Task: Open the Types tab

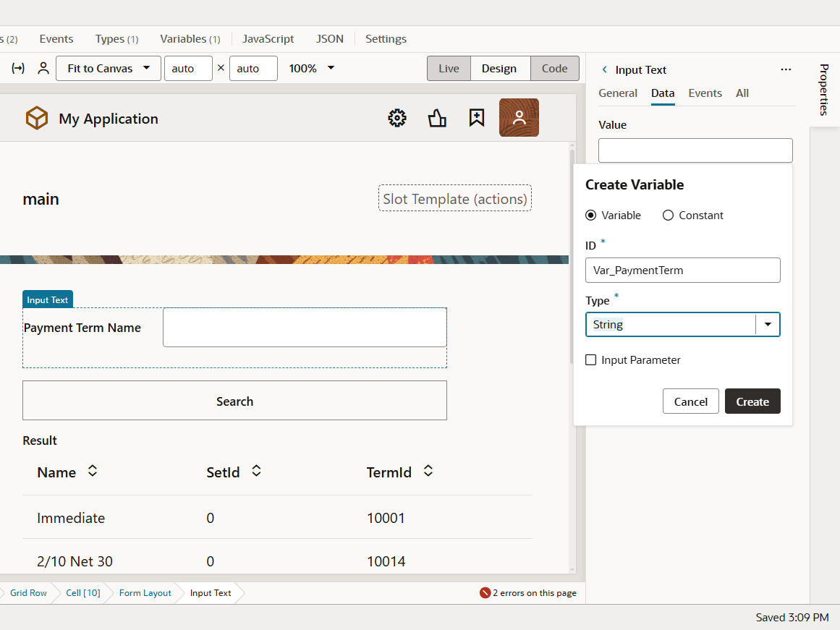Action: [116, 38]
